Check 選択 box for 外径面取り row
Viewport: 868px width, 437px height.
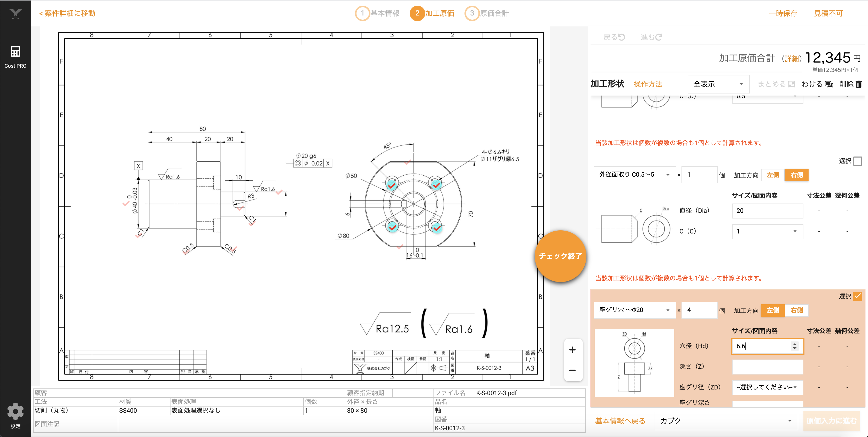click(x=858, y=161)
